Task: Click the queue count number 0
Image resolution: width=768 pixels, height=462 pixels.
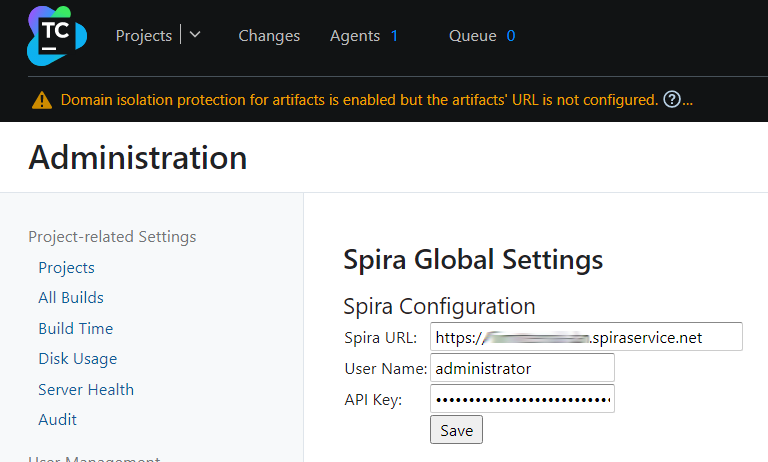Action: point(511,36)
